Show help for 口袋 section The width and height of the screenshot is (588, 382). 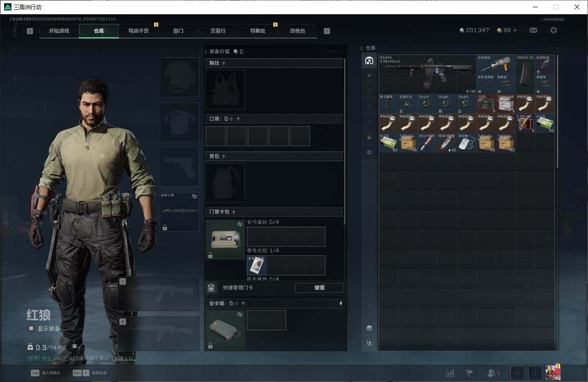(238, 119)
